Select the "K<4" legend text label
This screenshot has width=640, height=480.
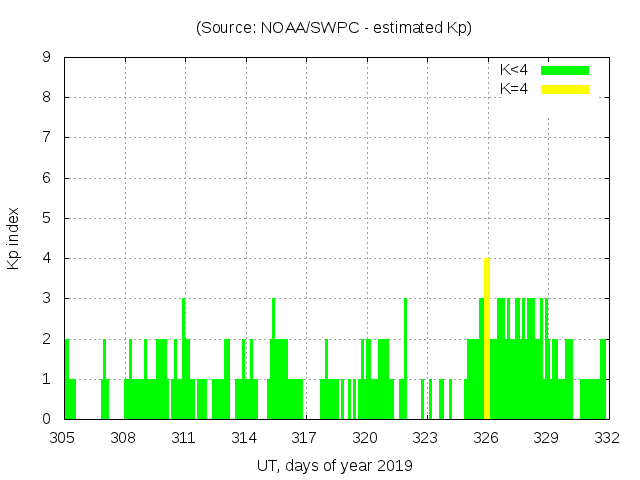[x=514, y=70]
